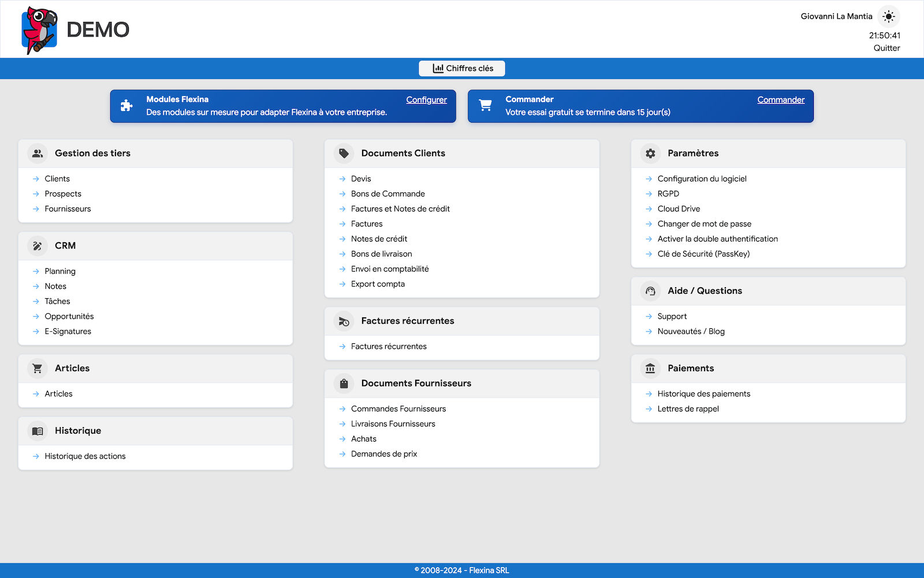Open Nouveautés / Blog
Viewport: 924px width, 578px height.
[x=691, y=331]
